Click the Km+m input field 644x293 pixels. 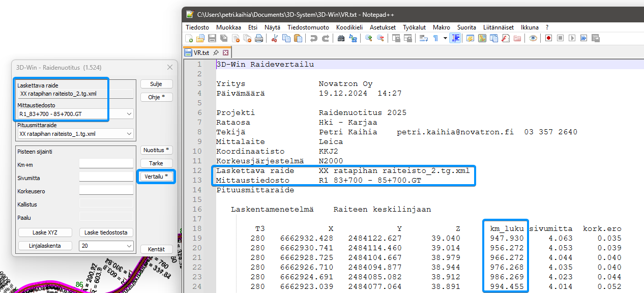point(106,163)
